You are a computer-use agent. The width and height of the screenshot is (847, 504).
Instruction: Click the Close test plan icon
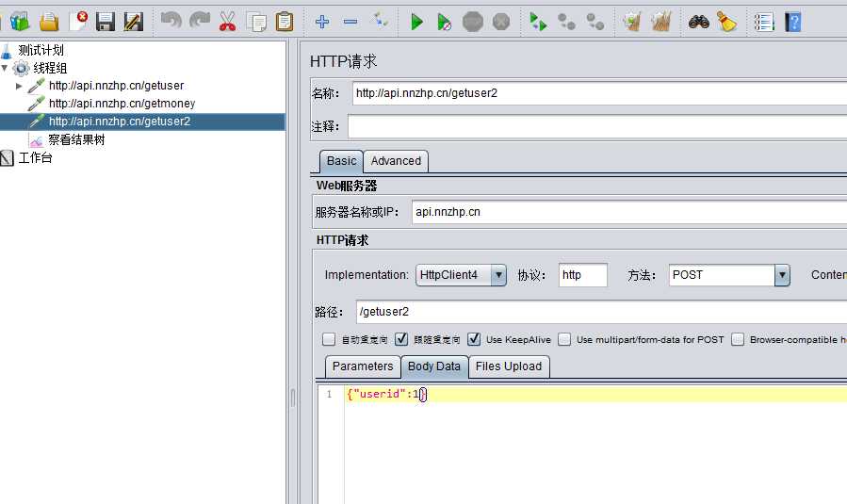point(78,22)
